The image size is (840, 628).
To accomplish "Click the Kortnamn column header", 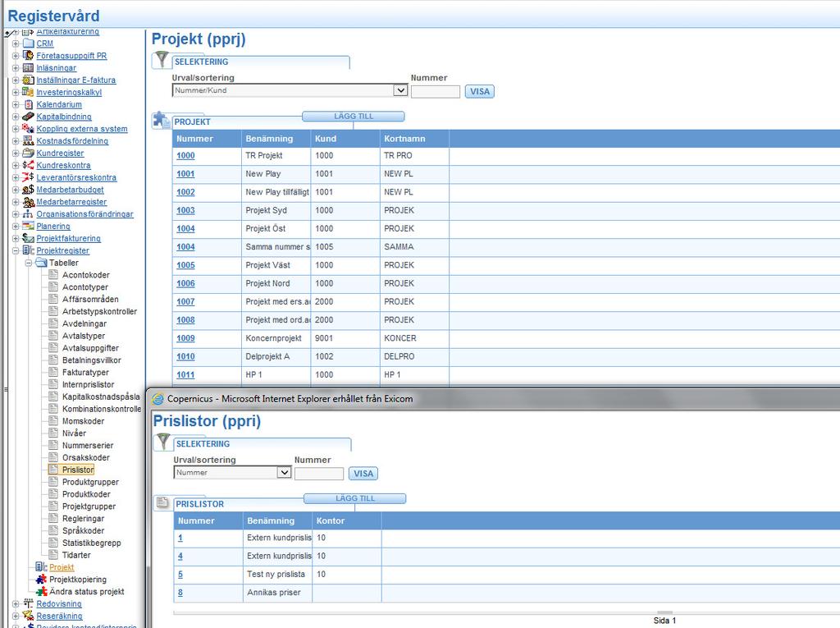I will (x=414, y=139).
